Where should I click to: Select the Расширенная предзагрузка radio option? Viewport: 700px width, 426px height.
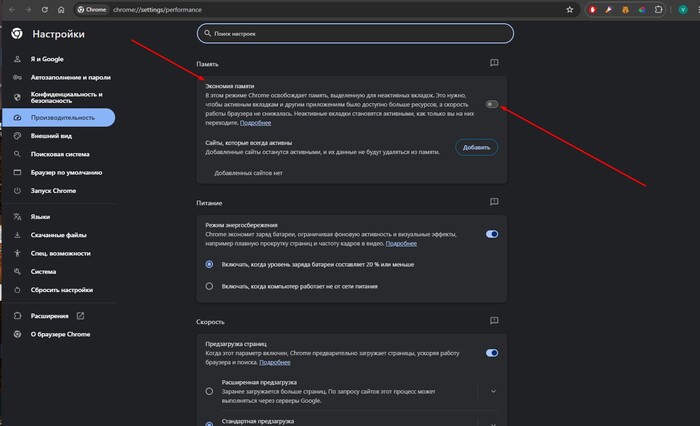tap(209, 391)
